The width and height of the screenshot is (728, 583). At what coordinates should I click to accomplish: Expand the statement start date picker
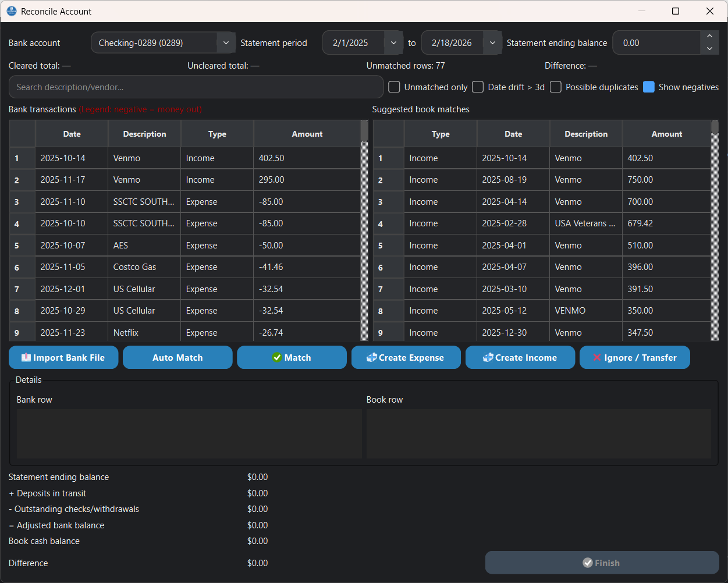point(393,43)
